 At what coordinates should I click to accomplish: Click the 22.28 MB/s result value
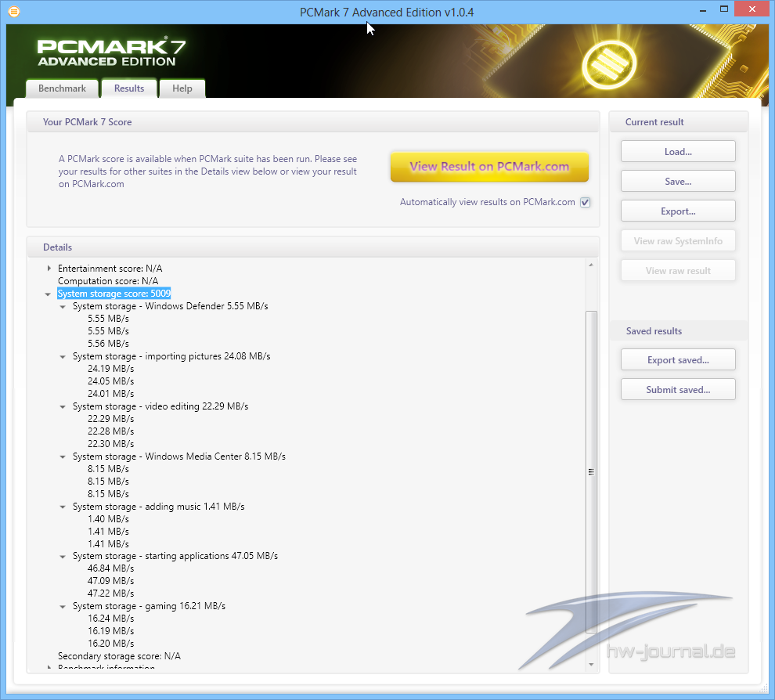click(x=110, y=431)
